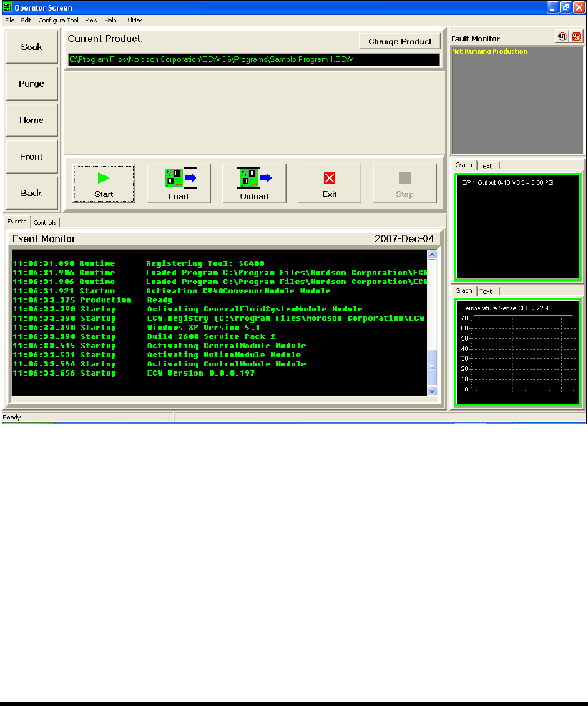
Task: Close the Operator Screen window
Action: click(x=579, y=7)
